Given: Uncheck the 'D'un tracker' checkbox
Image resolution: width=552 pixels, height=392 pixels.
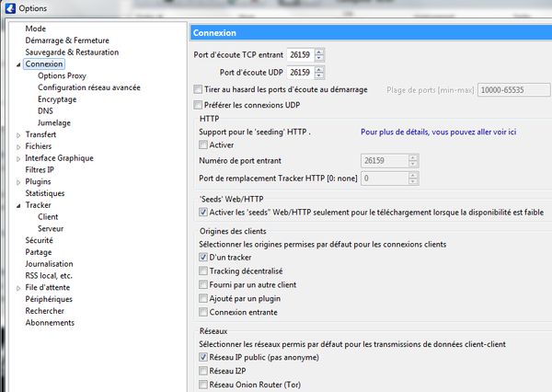Looking at the screenshot, I should 203,257.
